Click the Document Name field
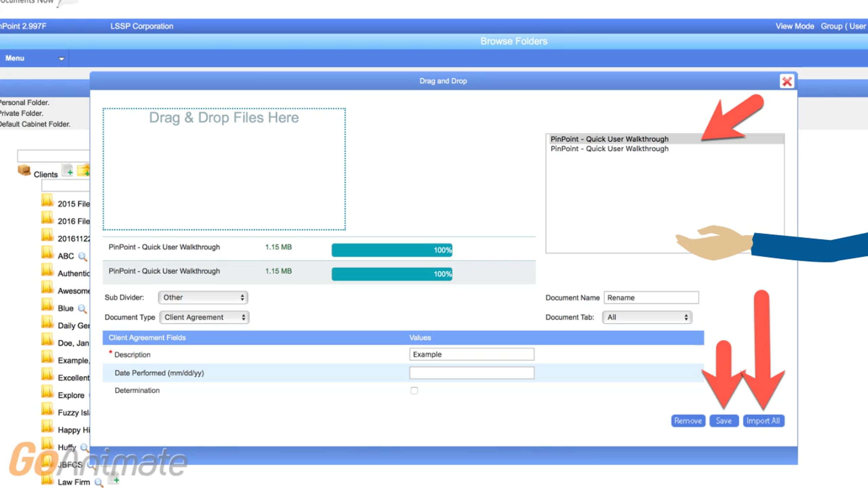Image resolution: width=868 pixels, height=488 pixels. point(651,298)
